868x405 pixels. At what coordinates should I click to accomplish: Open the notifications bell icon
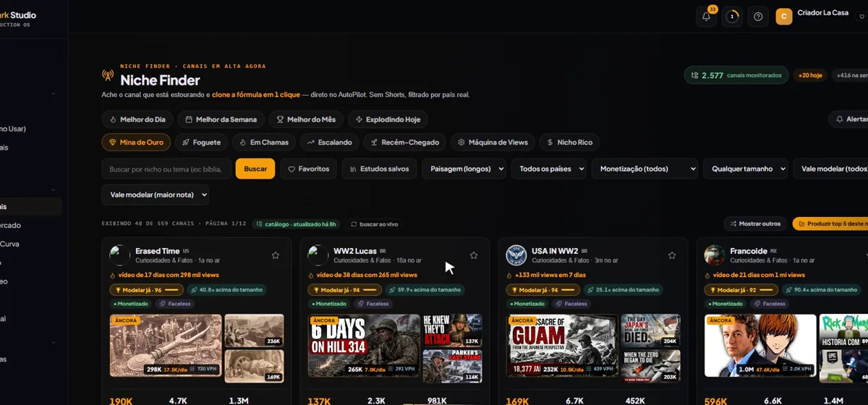[707, 16]
